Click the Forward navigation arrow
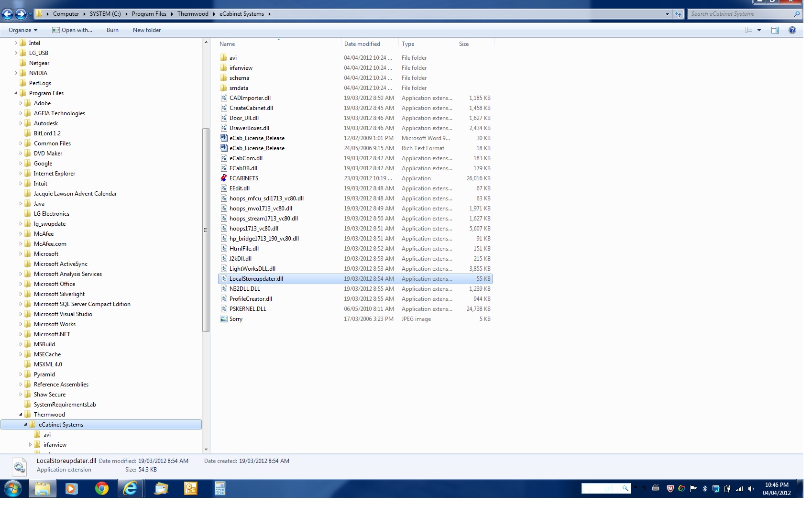Viewport: 812px width, 506px height. click(21, 14)
